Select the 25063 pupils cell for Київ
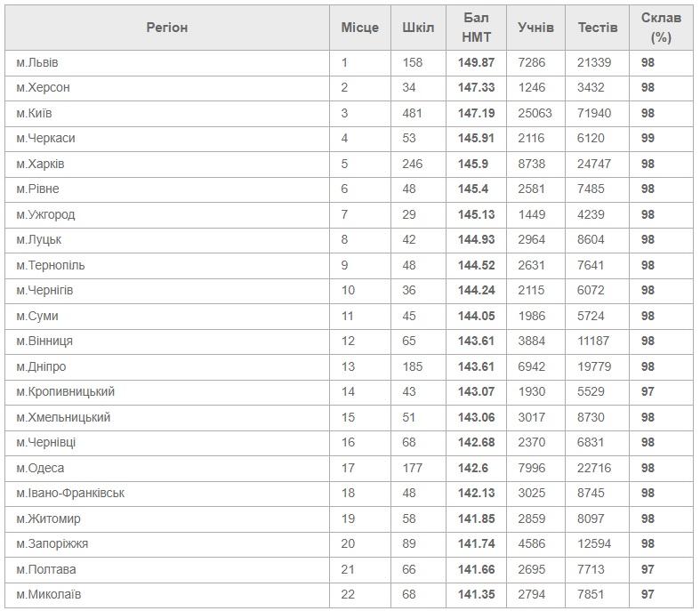Screen dimensions: 700x611 click(x=535, y=113)
